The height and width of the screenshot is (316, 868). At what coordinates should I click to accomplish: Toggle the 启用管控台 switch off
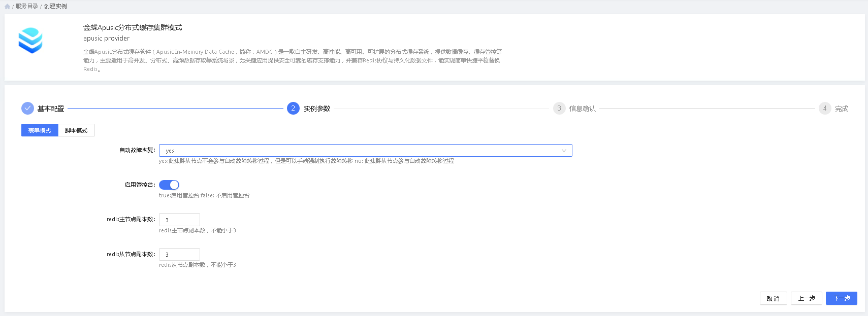[169, 185]
